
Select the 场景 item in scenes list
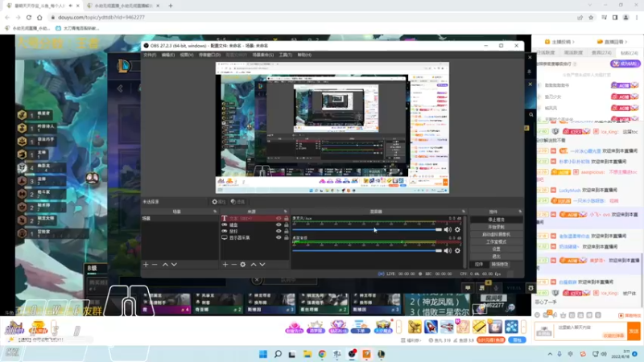click(180, 218)
